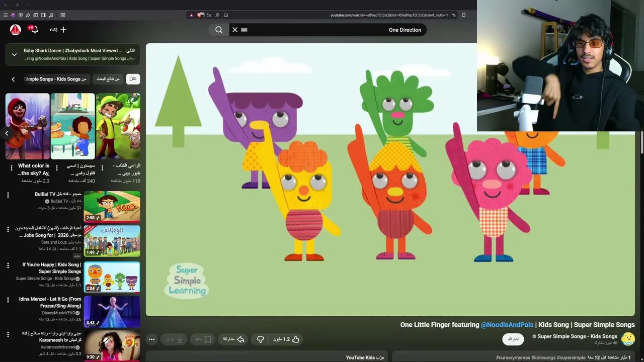Open options for If You're Happy video
644x362 pixels.
(8, 265)
